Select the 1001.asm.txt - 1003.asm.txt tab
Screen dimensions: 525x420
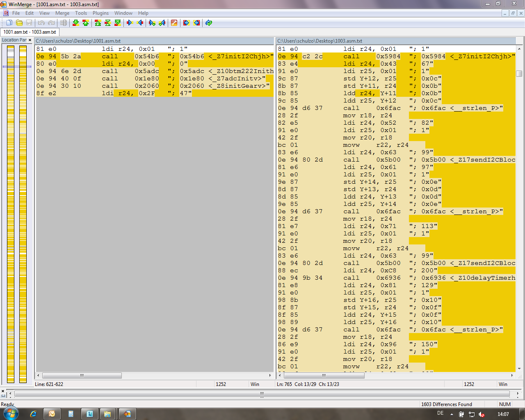tap(30, 32)
